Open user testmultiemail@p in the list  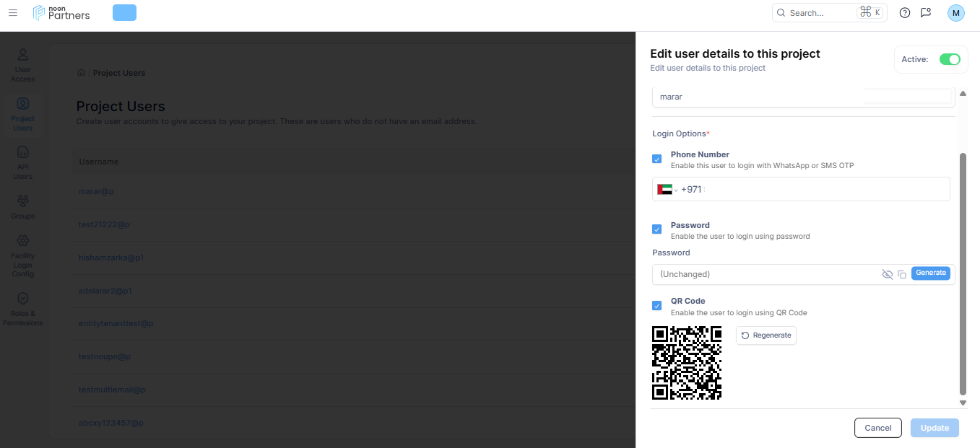pos(113,390)
